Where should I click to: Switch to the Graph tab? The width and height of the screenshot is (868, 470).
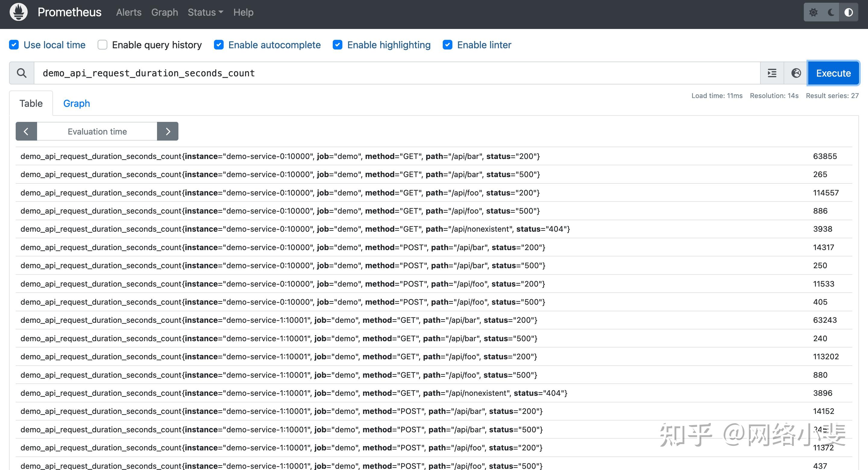coord(77,103)
